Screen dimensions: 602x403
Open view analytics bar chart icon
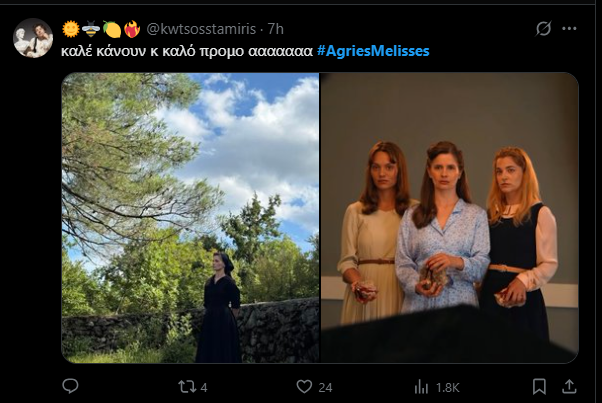point(421,386)
